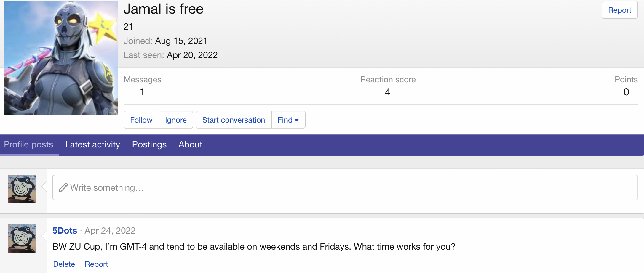Screen dimensions: 644x273
Task: Report the 5Dots profile post
Action: coord(96,264)
